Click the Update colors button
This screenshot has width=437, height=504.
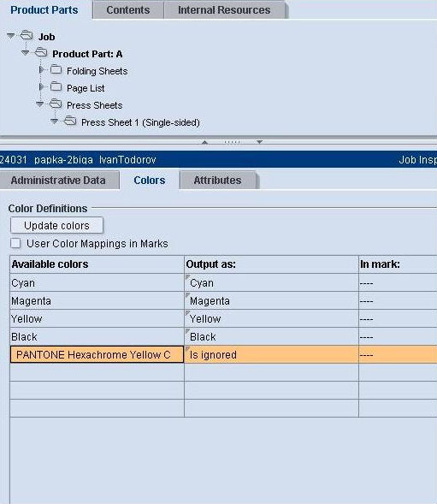point(57,225)
